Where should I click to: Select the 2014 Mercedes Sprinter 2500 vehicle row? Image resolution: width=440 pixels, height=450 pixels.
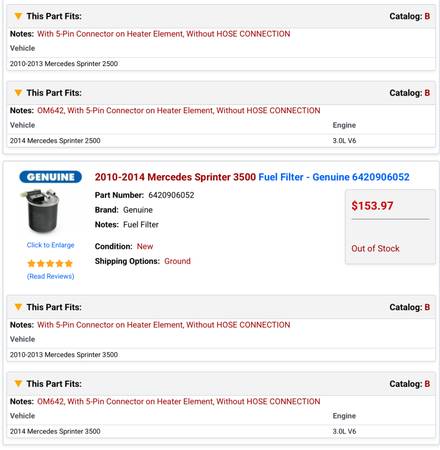[221, 141]
